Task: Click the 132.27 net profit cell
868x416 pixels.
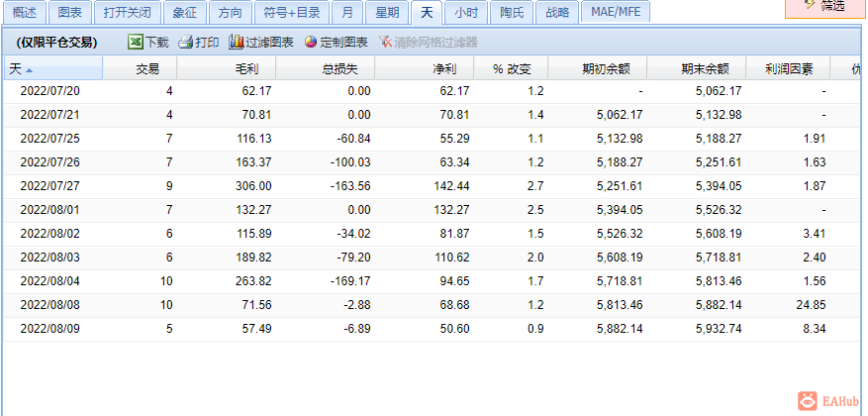Action: 452,210
